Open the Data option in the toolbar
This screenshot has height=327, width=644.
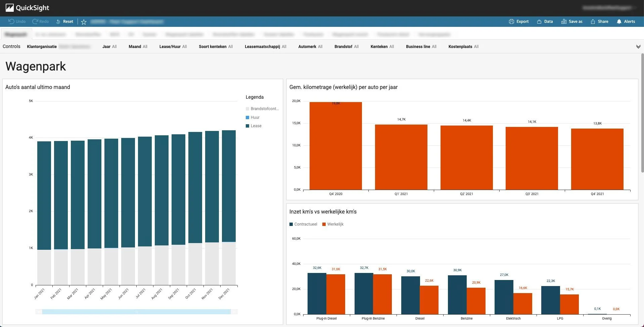click(x=545, y=21)
